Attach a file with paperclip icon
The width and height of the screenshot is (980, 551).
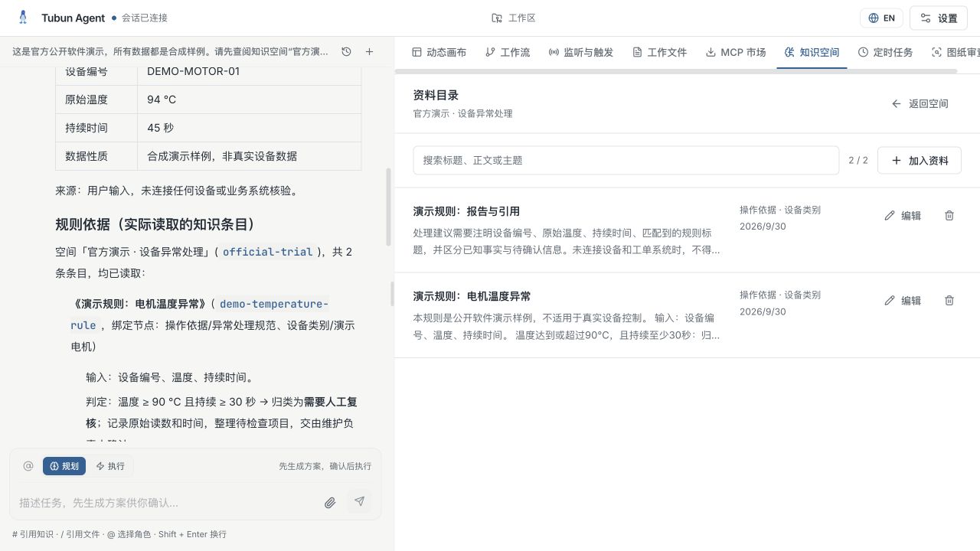[x=330, y=503]
